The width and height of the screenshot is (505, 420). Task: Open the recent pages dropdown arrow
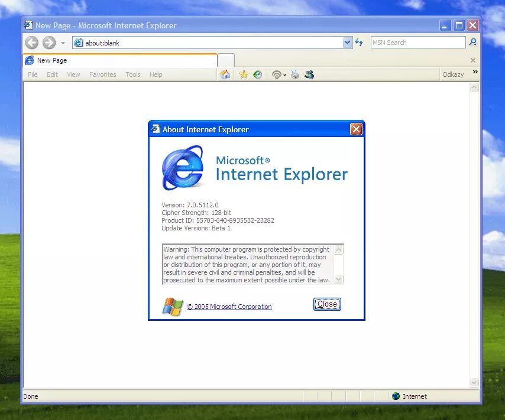pos(63,43)
